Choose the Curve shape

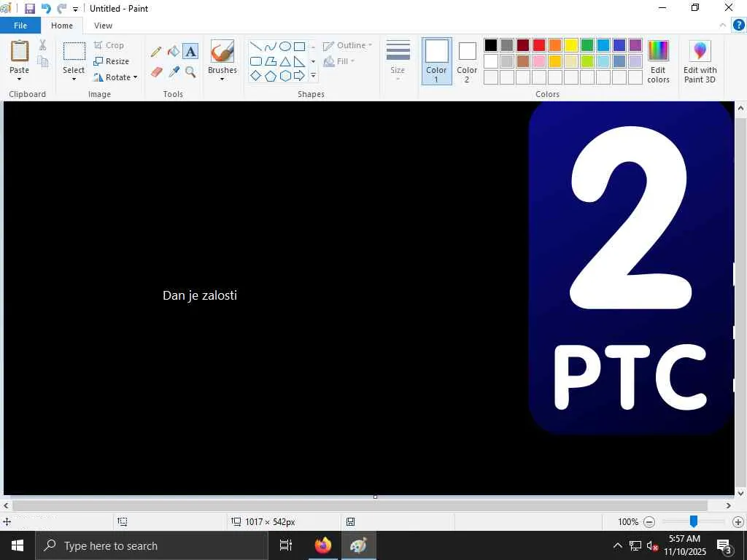[x=271, y=46]
